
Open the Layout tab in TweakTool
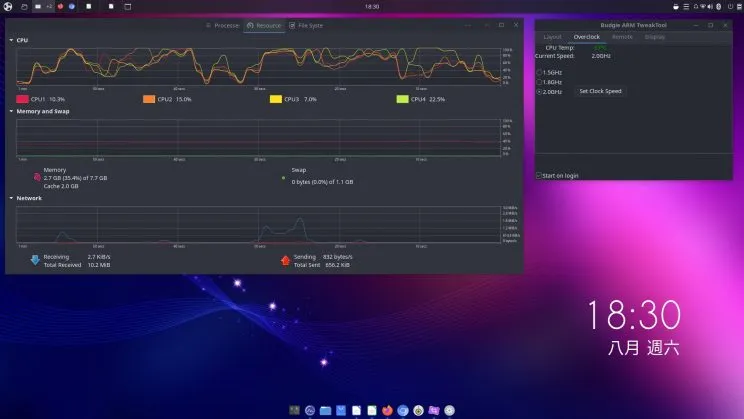point(553,37)
